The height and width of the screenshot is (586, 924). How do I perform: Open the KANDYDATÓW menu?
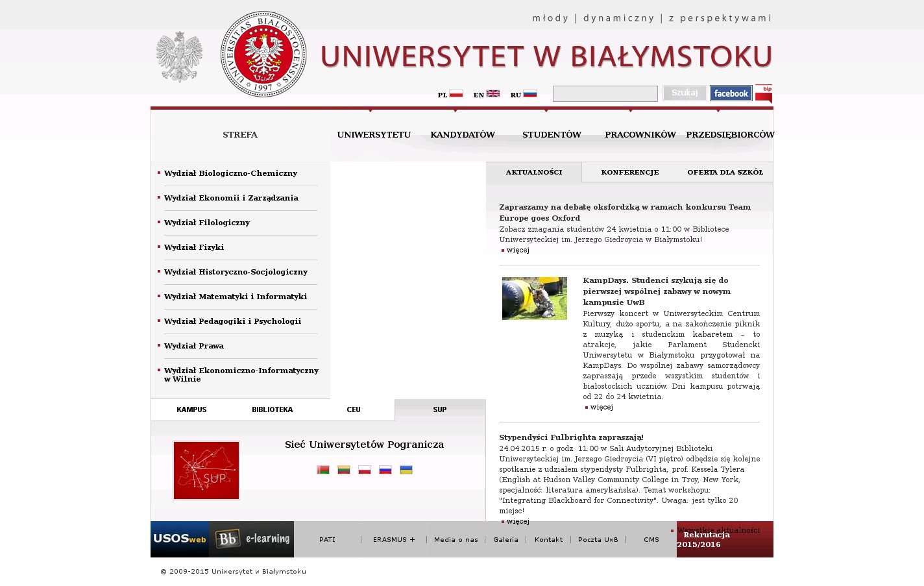pos(463,135)
